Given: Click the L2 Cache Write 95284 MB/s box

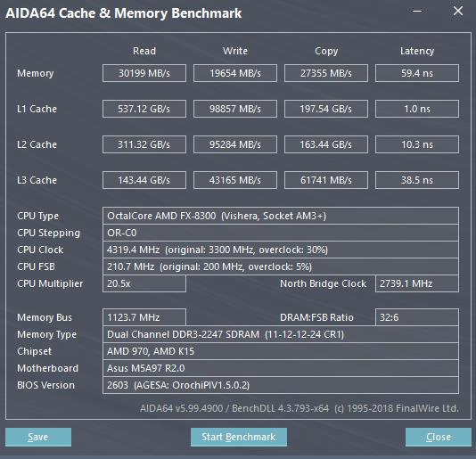Looking at the screenshot, I should click(x=235, y=144).
